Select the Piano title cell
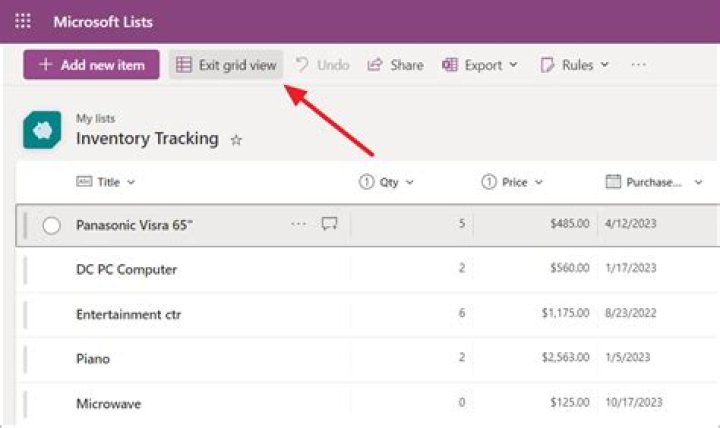Image resolution: width=720 pixels, height=428 pixels. coord(93,358)
